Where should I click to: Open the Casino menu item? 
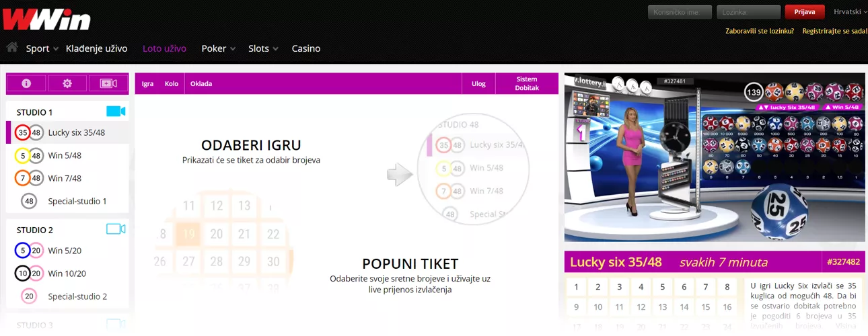[x=306, y=48]
